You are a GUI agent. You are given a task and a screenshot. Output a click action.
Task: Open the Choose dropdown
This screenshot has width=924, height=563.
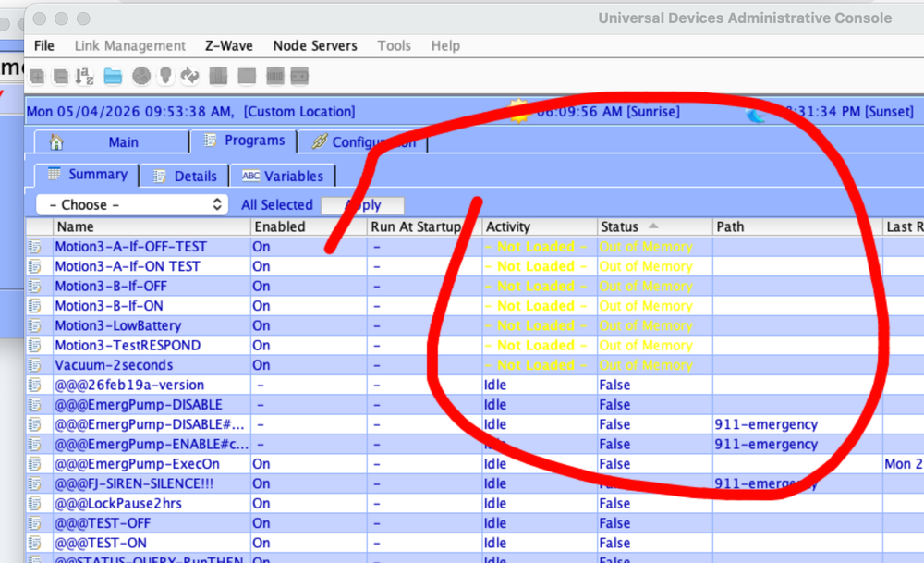[x=132, y=204]
